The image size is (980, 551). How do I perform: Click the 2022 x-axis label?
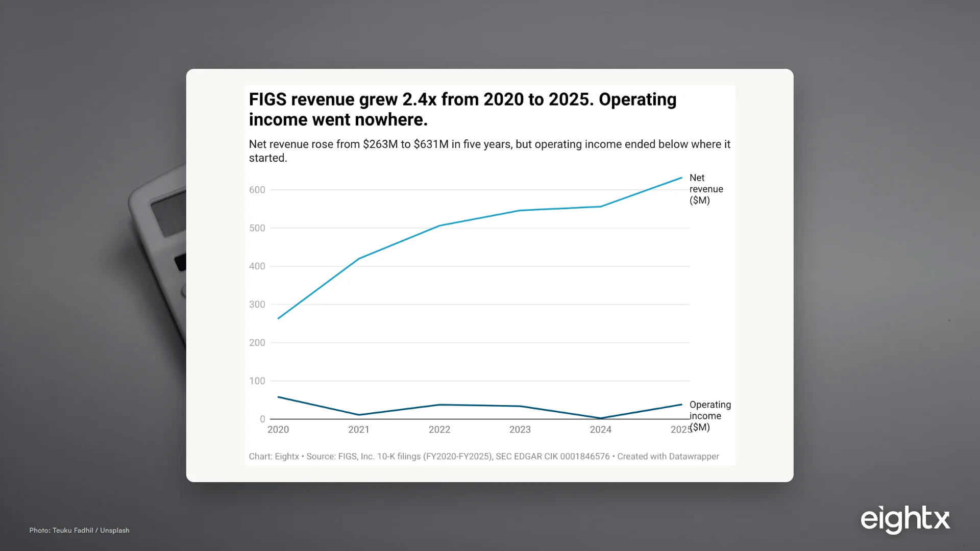tap(439, 430)
